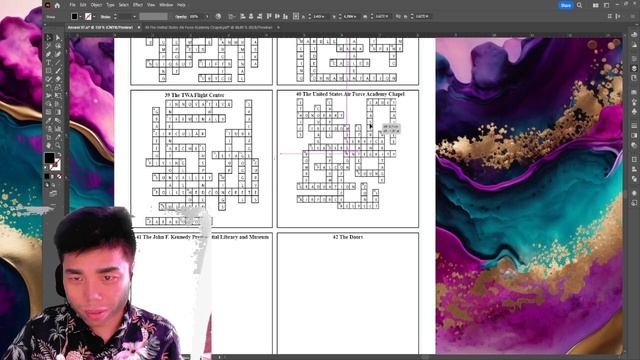640x360 pixels.
Task: Open the File menu
Action: point(73,5)
